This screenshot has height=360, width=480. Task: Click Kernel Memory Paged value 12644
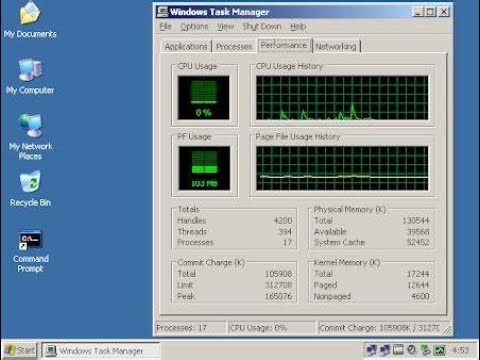point(418,285)
